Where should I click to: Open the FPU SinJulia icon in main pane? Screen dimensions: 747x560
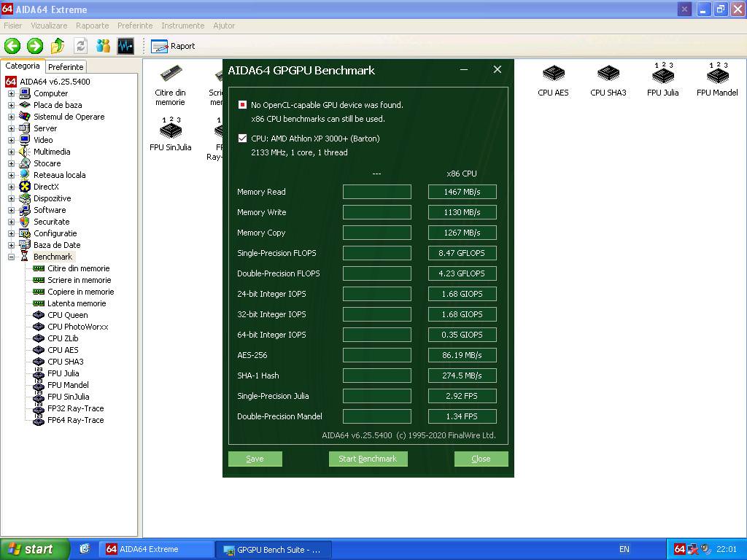point(170,134)
